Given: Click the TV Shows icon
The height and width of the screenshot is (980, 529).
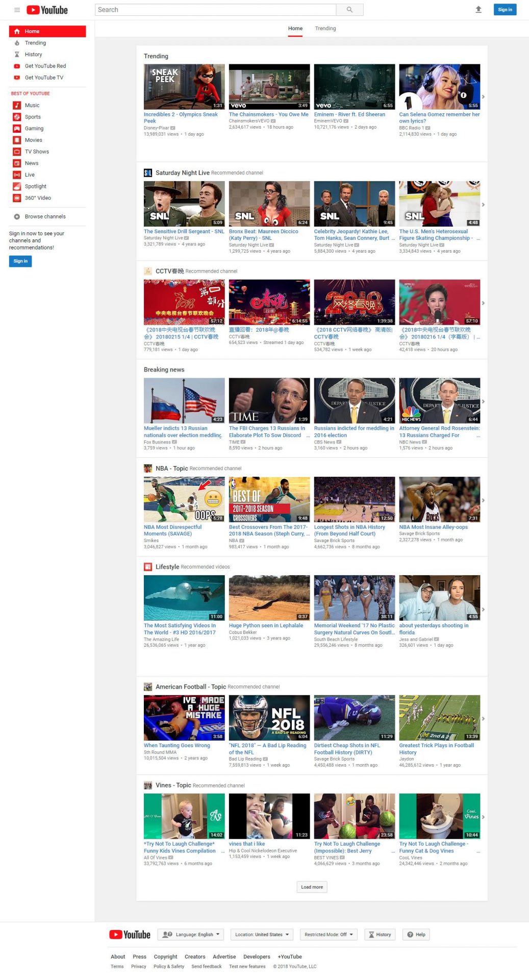Looking at the screenshot, I should click(x=17, y=152).
